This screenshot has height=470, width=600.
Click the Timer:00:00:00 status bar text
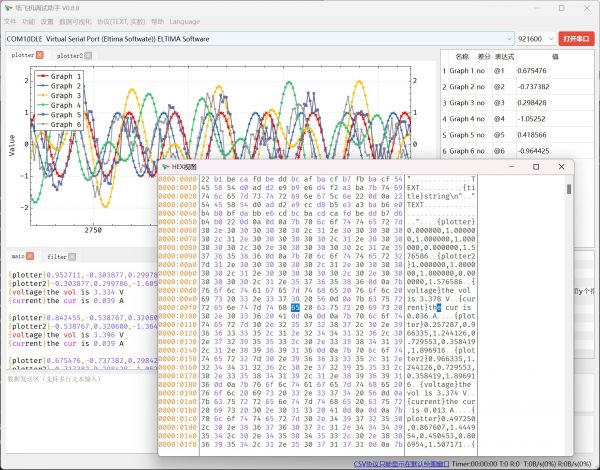pyautogui.click(x=473, y=464)
